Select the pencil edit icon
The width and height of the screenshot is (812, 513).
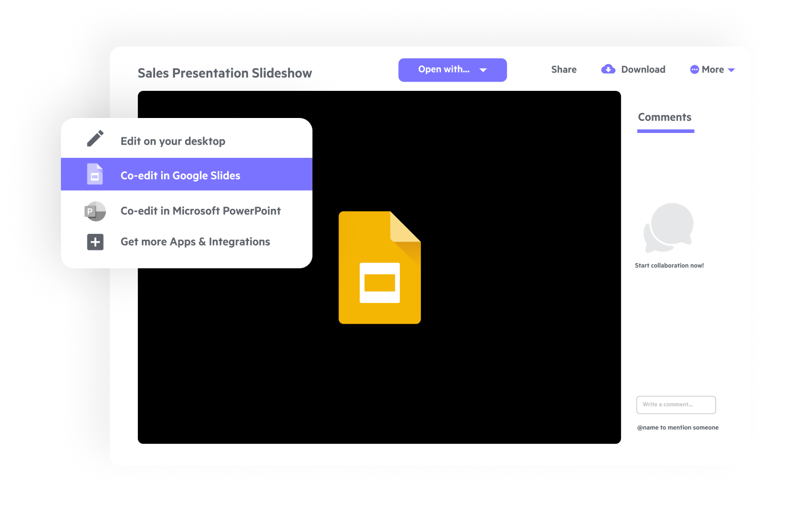point(95,138)
